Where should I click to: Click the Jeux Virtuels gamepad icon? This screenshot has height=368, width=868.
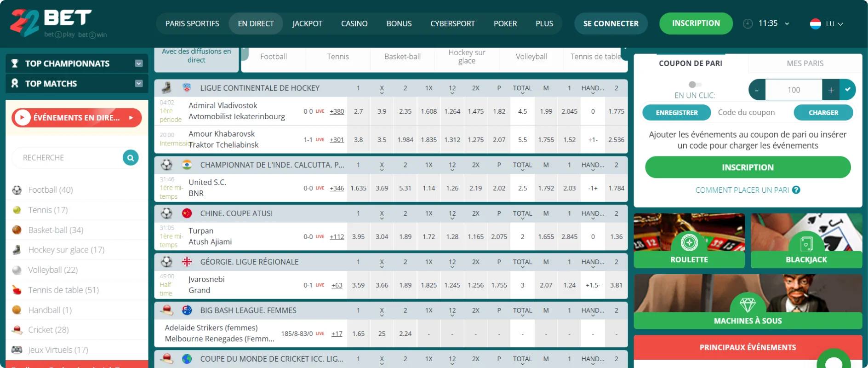(17, 350)
